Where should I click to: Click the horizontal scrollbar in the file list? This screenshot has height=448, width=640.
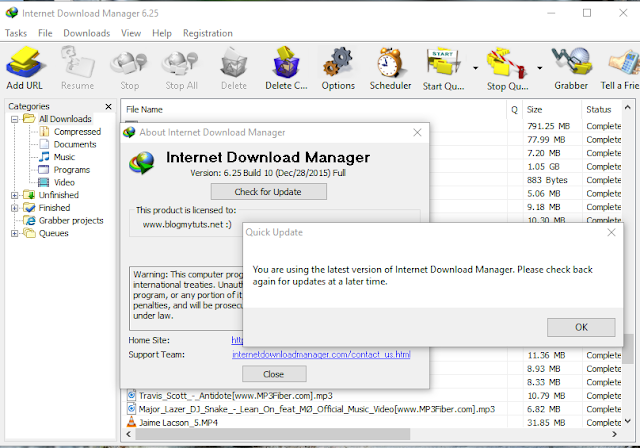[272, 435]
